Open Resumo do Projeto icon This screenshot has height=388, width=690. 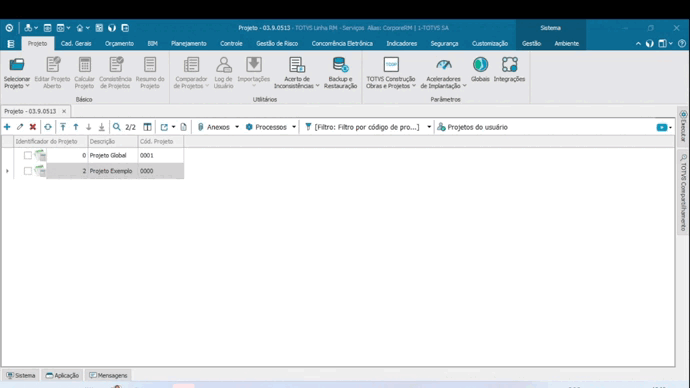(x=150, y=65)
